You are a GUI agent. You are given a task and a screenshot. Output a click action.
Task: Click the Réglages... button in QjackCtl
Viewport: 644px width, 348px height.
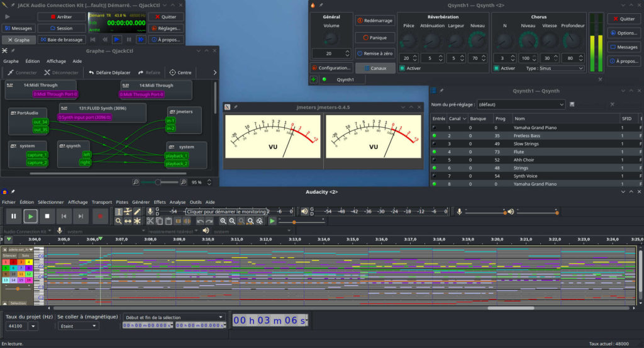click(166, 28)
